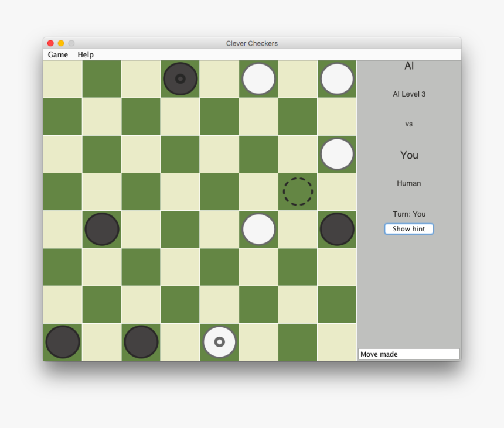The width and height of the screenshot is (504, 428).
Task: Select the black king piece in top row
Action: 181,78
